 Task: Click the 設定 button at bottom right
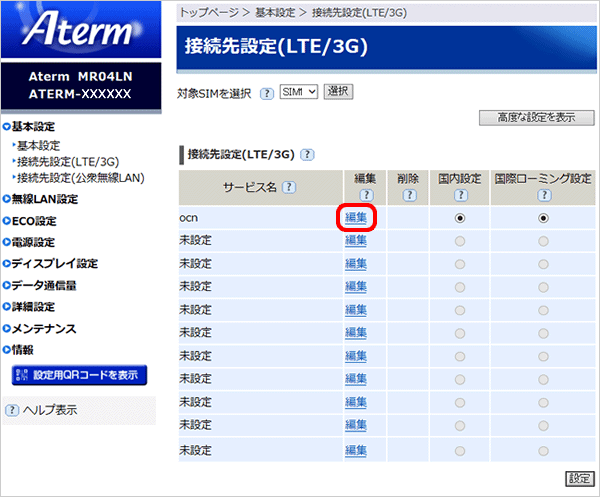579,478
